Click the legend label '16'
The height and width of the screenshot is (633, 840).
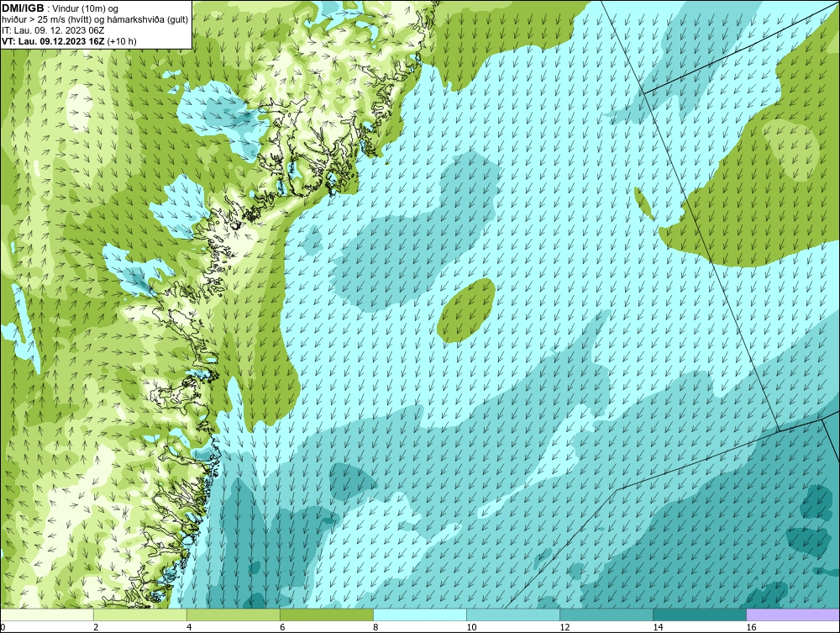click(751, 627)
